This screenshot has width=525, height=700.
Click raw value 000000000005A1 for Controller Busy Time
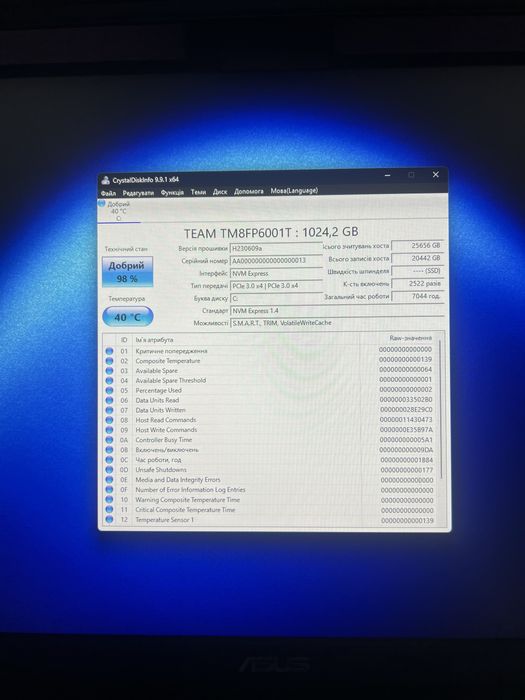[406, 440]
